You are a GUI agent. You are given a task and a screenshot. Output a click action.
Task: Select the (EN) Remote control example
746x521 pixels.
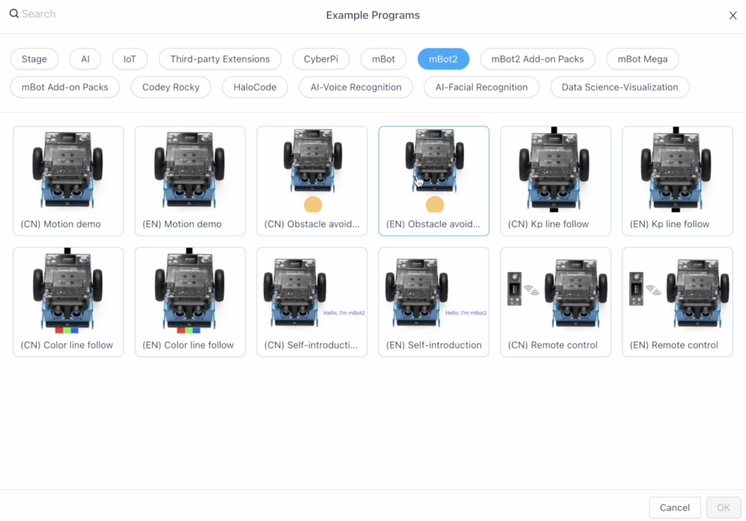(x=677, y=302)
